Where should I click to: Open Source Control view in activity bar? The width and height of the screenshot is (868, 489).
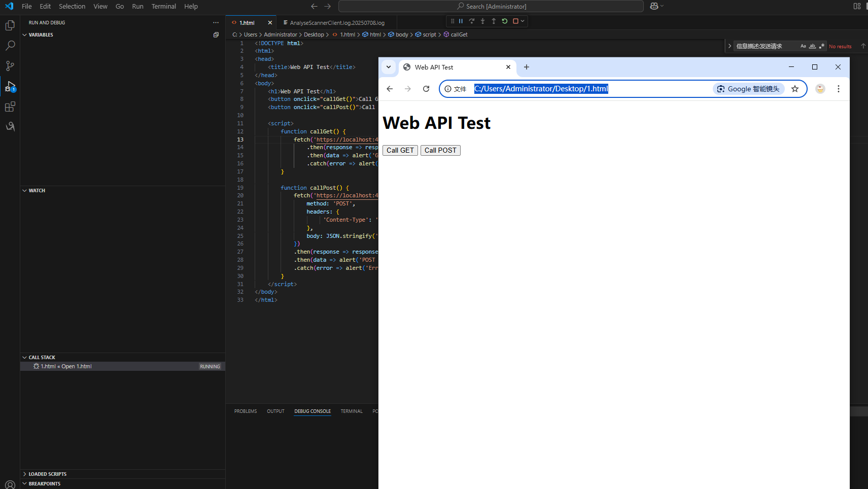(x=10, y=66)
